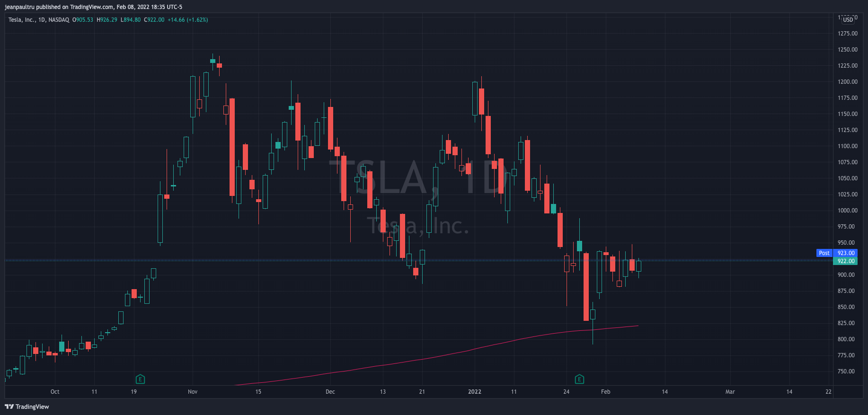Image resolution: width=868 pixels, height=415 pixels.
Task: Click the 900.00 price axis label
Action: (x=846, y=275)
